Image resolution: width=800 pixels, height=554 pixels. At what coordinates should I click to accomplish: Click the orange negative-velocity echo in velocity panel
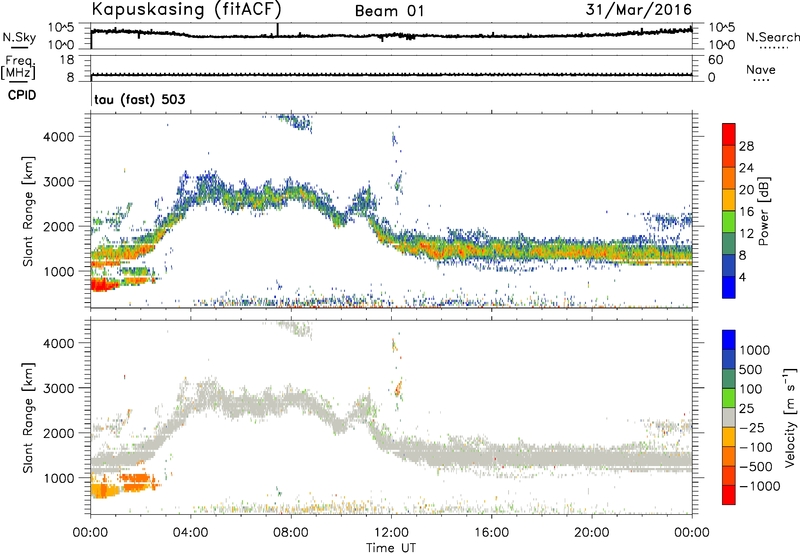point(134,482)
